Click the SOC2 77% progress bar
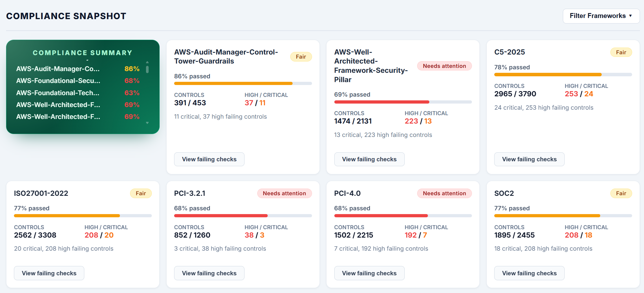The height and width of the screenshot is (293, 644). pos(563,216)
